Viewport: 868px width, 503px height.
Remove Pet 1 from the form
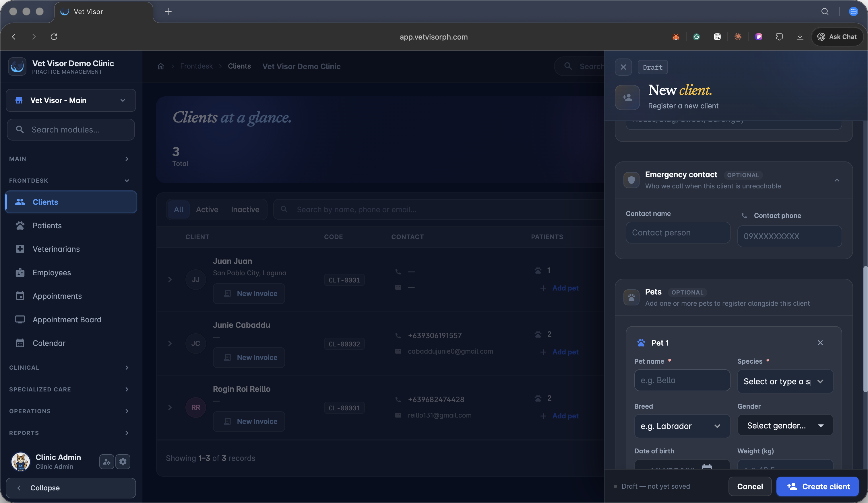(x=820, y=343)
